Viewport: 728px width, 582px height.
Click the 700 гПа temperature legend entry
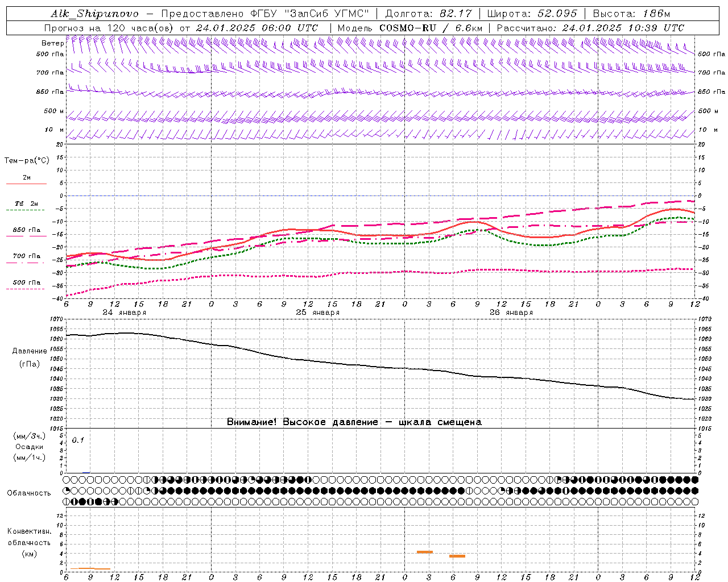(x=27, y=256)
